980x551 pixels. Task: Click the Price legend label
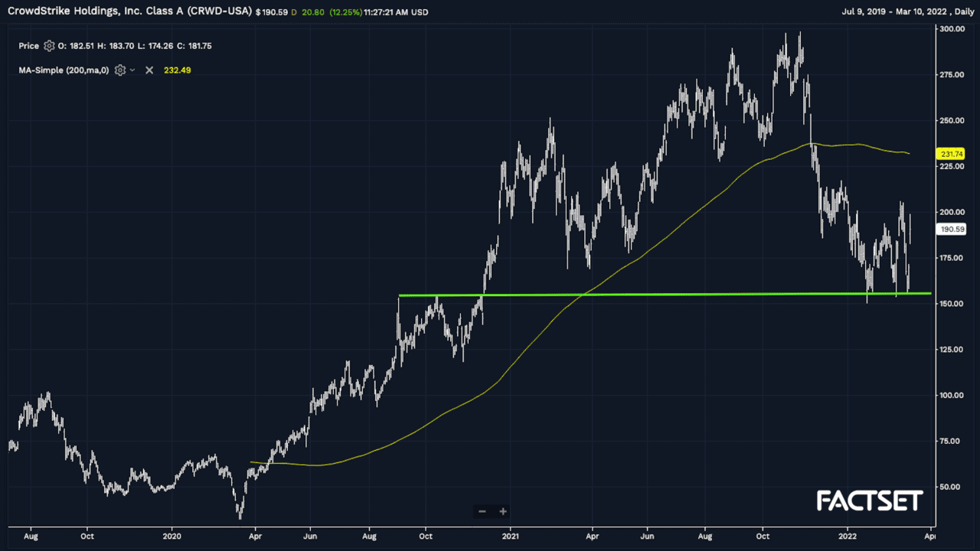click(x=29, y=46)
